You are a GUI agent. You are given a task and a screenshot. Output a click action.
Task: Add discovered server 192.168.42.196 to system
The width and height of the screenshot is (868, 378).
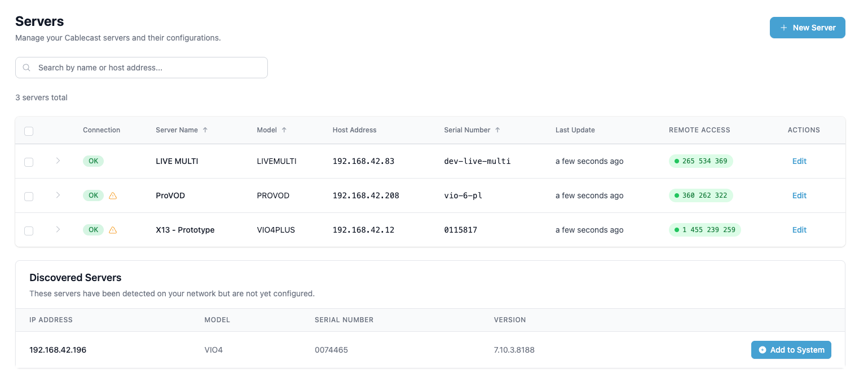tap(791, 350)
